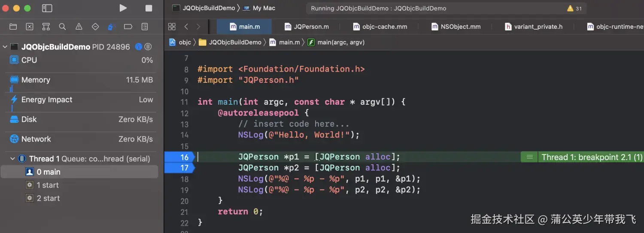This screenshot has height=233, width=644.
Task: Select stack frame 0 main
Action: [79, 172]
